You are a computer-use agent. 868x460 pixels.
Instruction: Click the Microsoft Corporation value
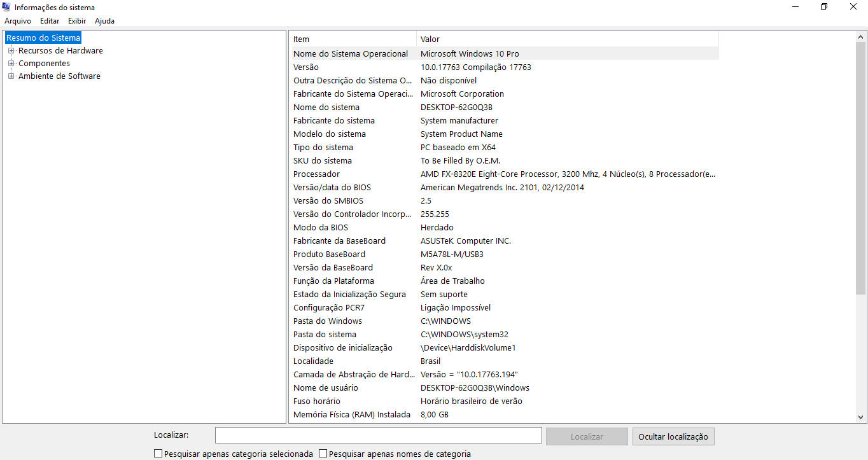[463, 94]
